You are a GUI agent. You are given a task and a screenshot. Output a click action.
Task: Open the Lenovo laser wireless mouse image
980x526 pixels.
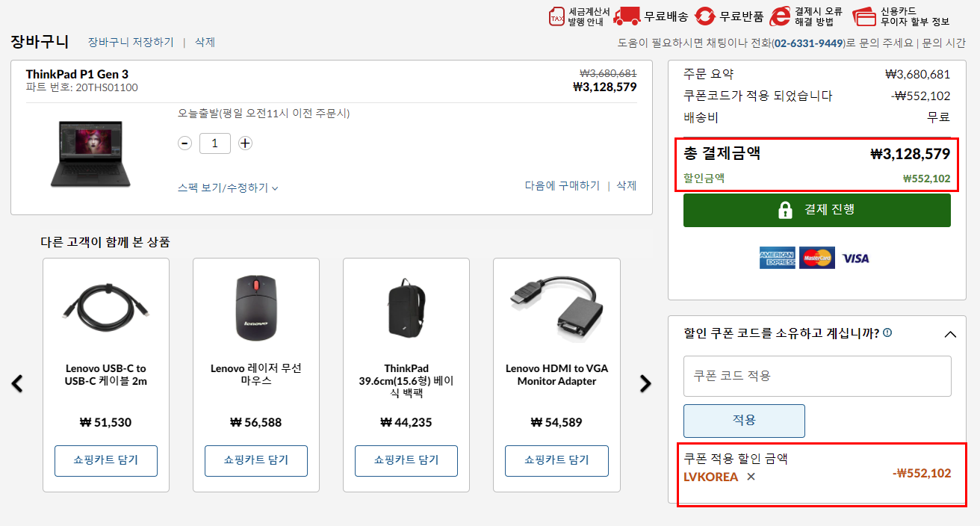[256, 308]
